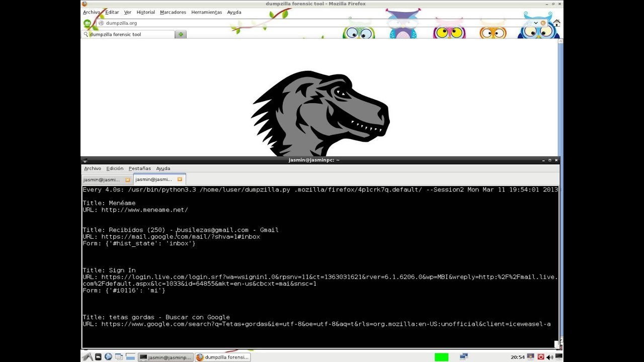Open Firefox Herramientas menu

[206, 12]
